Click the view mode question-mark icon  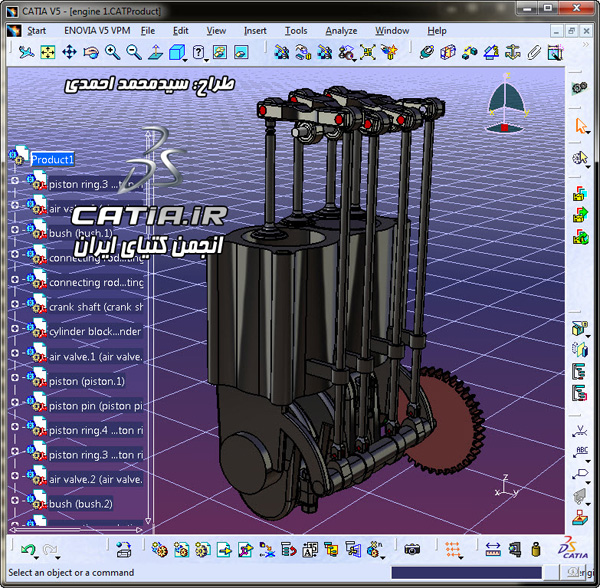point(198,52)
